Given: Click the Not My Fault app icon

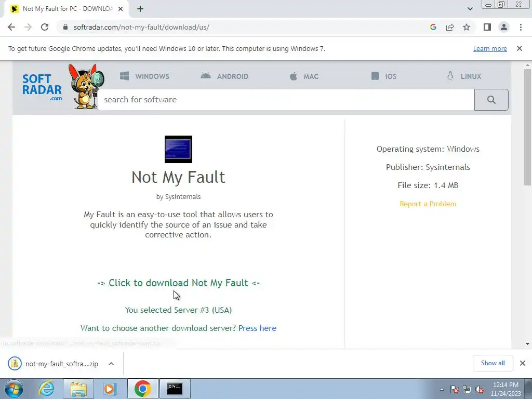Looking at the screenshot, I should click(179, 149).
